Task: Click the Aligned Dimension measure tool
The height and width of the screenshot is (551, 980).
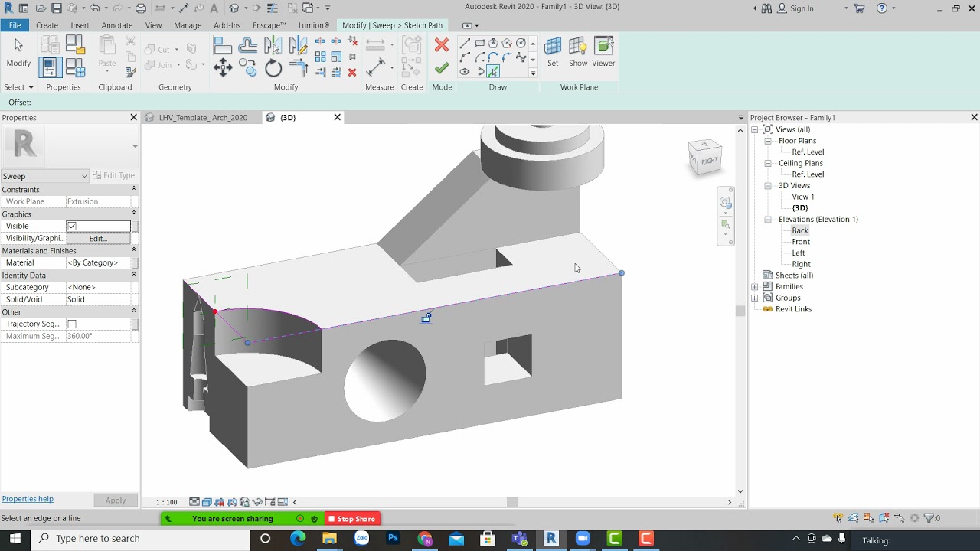Action: tap(375, 68)
